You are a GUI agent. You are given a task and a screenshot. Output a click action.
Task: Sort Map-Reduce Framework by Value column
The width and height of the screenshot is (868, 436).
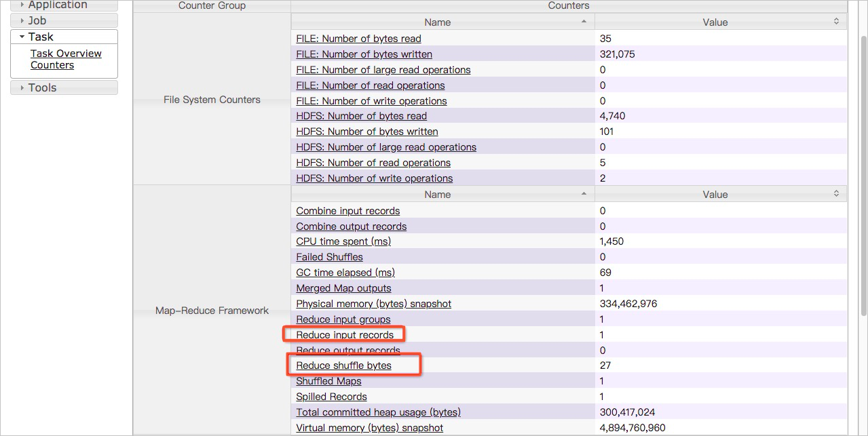(x=721, y=195)
